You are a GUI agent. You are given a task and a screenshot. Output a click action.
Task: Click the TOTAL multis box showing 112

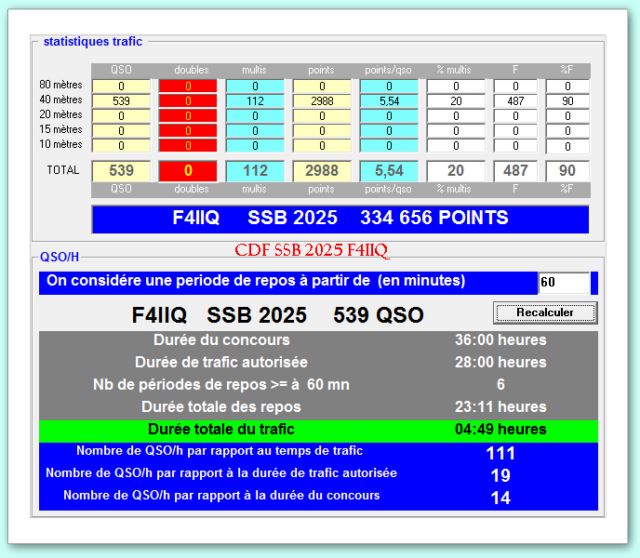click(254, 171)
